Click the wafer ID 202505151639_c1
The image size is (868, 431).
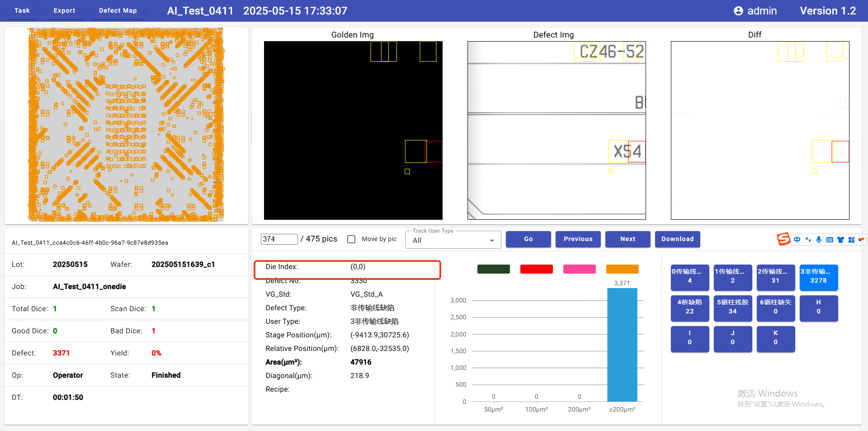click(x=183, y=265)
